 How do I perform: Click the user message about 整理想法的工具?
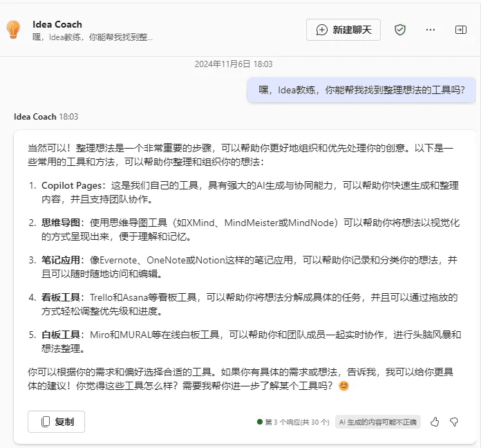tap(361, 90)
